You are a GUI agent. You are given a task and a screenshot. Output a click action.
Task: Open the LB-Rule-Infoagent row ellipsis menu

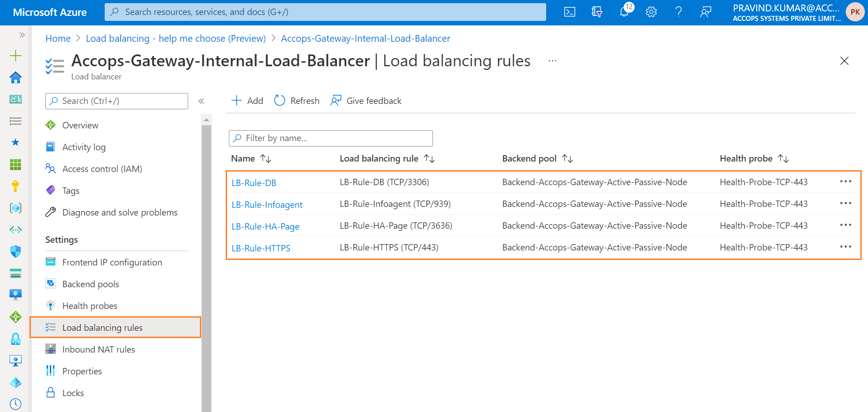pyautogui.click(x=845, y=203)
